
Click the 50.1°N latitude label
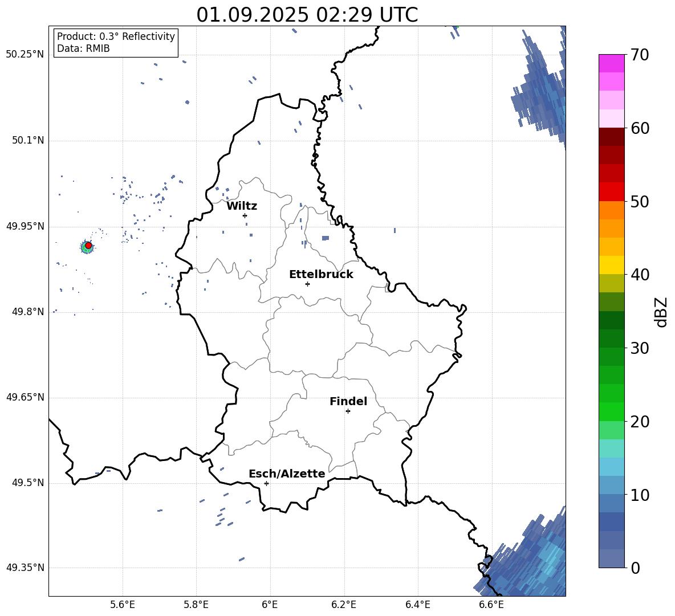[27, 140]
